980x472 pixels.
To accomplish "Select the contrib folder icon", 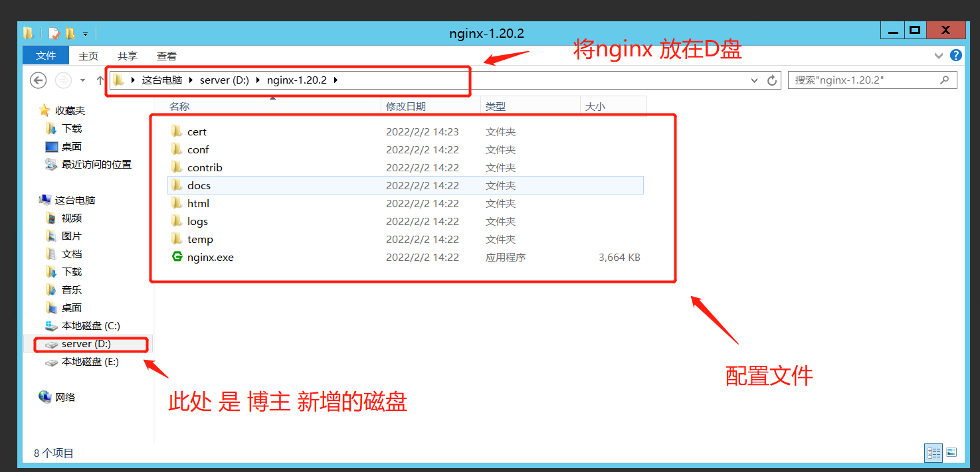I will pyautogui.click(x=177, y=167).
